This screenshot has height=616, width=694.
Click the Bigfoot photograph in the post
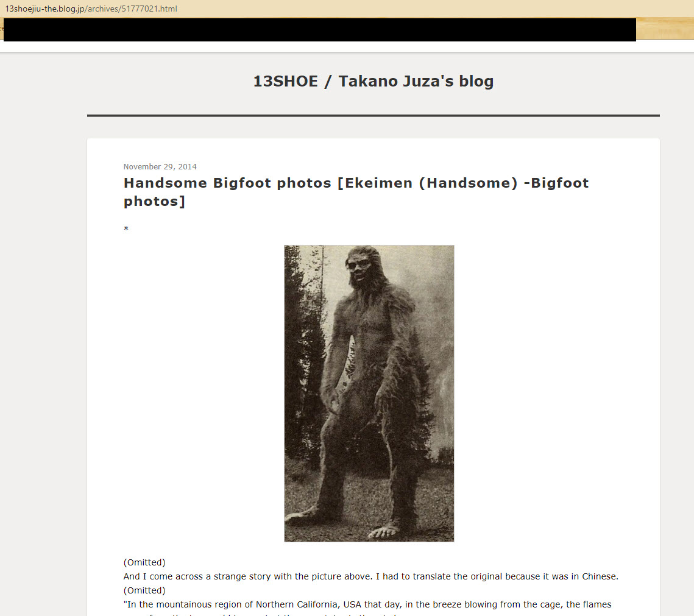[369, 393]
